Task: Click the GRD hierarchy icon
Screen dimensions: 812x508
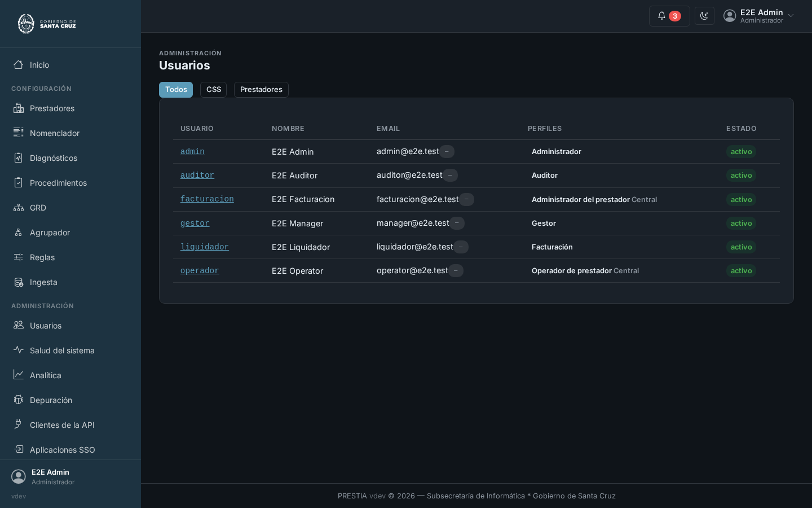Action: (19, 208)
